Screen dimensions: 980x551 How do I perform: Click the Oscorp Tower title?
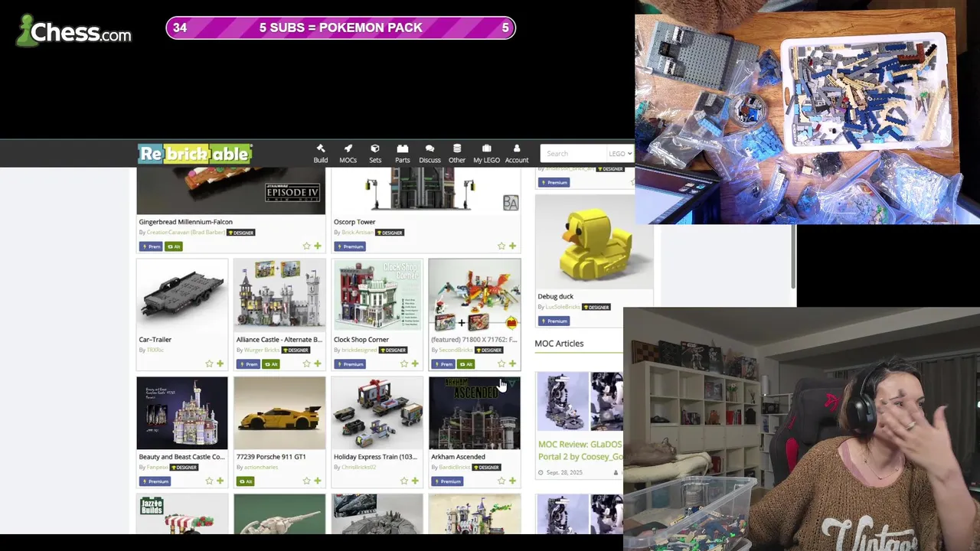(354, 222)
